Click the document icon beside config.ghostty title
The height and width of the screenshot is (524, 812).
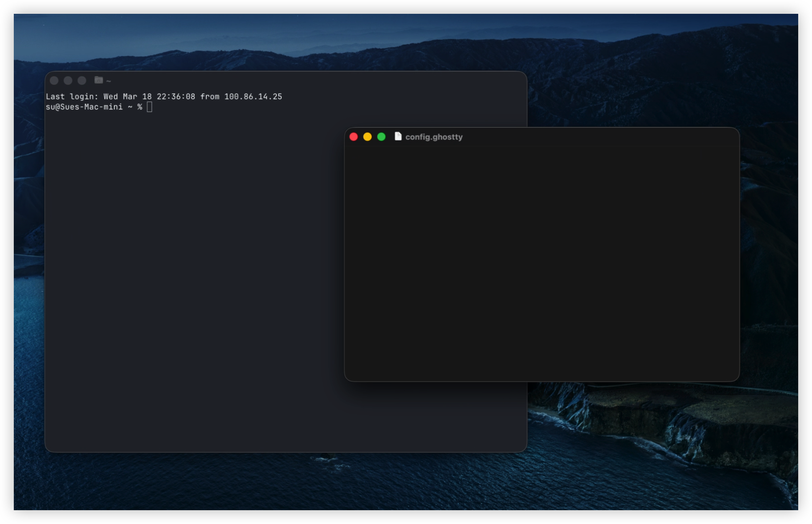tap(398, 137)
